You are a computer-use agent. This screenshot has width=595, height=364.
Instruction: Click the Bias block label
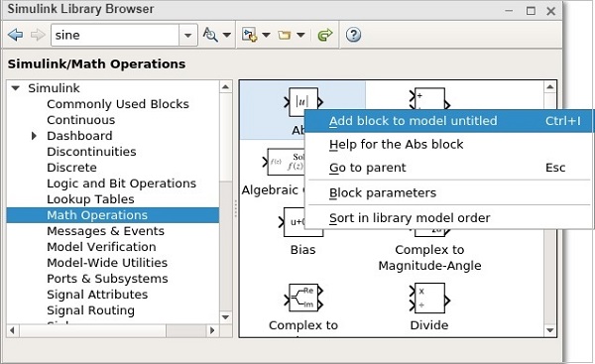(x=302, y=250)
